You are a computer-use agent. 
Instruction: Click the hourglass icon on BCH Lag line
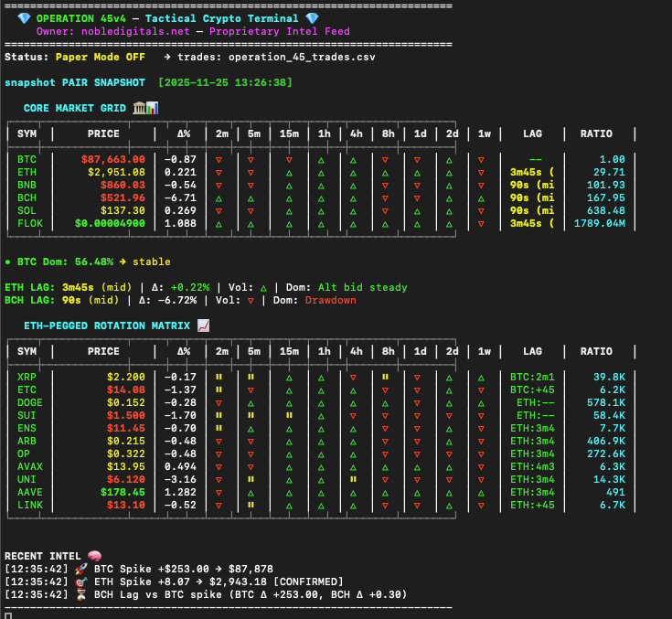click(80, 594)
